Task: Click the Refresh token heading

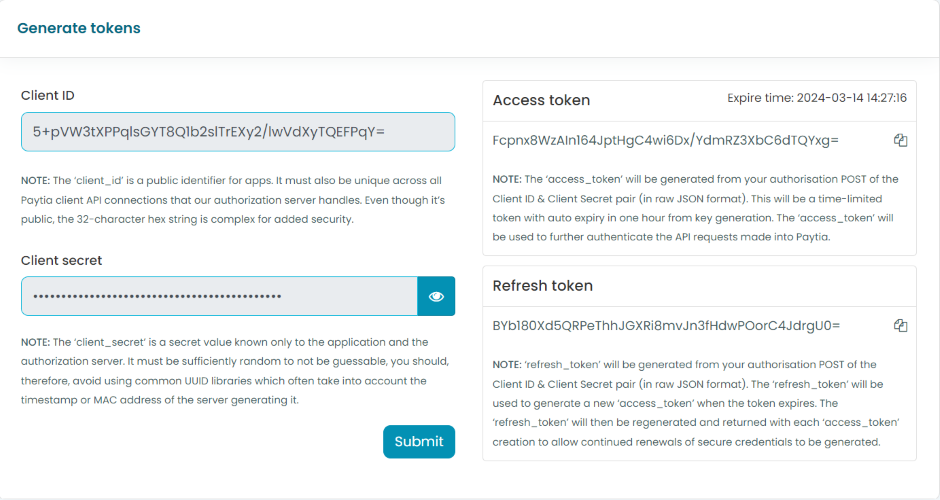Action: click(x=543, y=285)
